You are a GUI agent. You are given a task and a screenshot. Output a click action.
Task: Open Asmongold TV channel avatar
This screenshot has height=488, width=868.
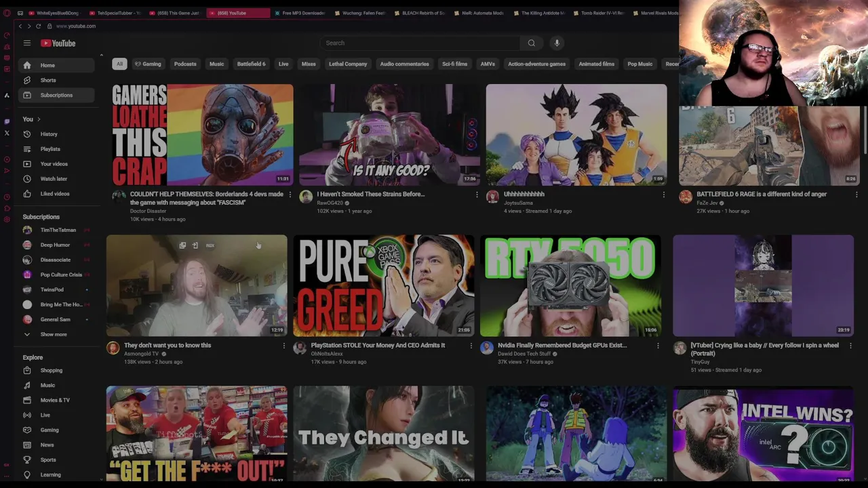pyautogui.click(x=113, y=348)
